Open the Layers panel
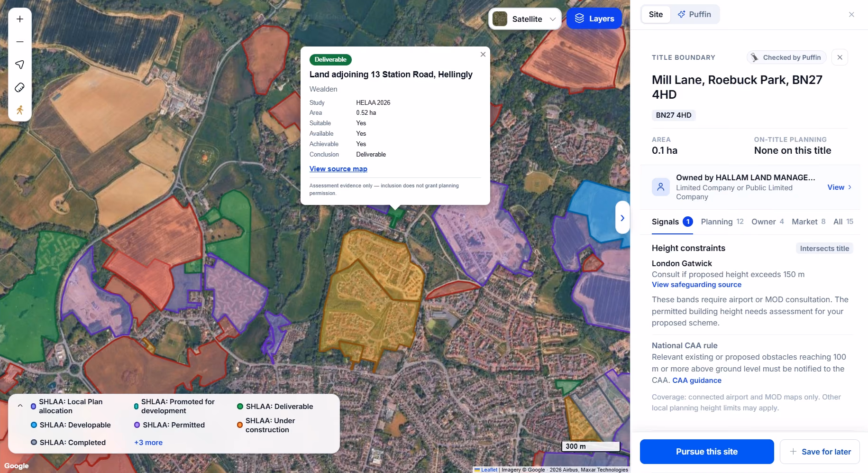The image size is (868, 473). tap(594, 19)
